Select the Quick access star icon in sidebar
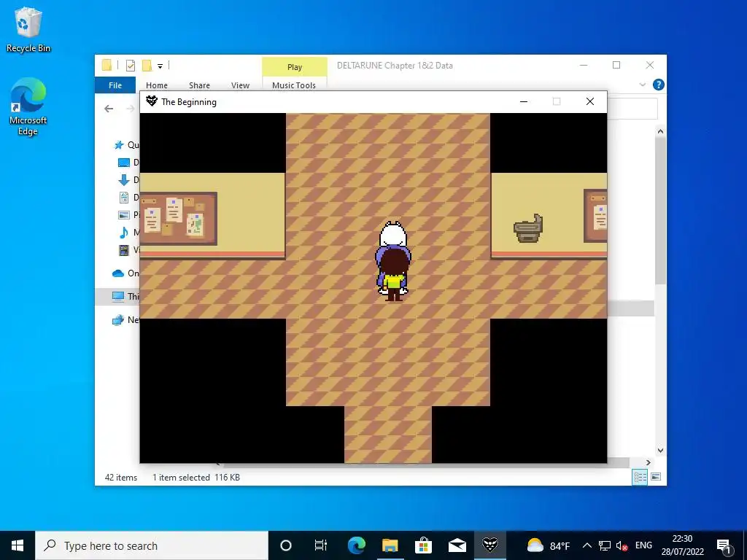Image resolution: width=747 pixels, height=560 pixels. [x=119, y=145]
